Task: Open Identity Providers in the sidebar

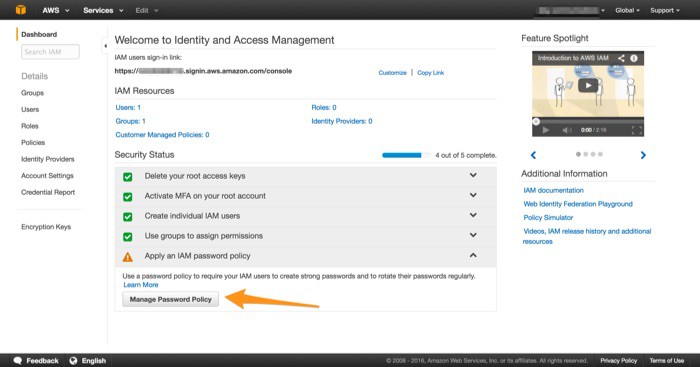Action: (x=48, y=159)
